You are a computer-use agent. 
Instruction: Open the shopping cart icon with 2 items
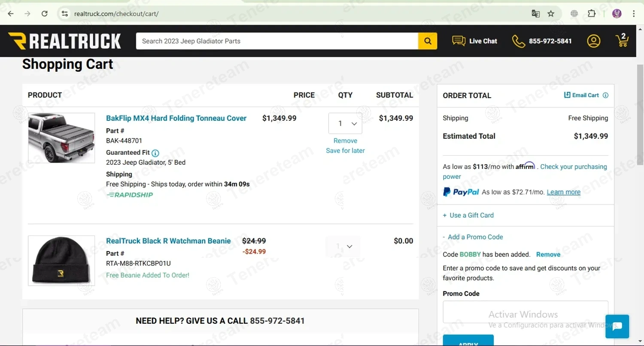tap(622, 40)
